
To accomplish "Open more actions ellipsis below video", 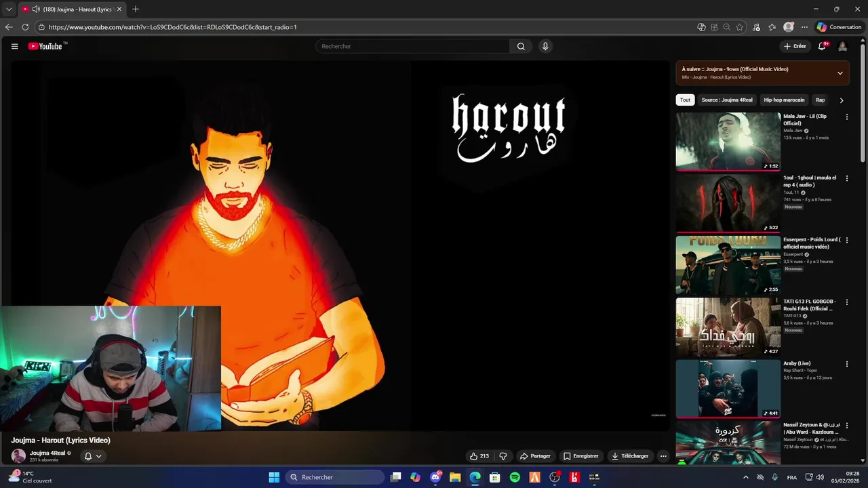I will tap(663, 456).
